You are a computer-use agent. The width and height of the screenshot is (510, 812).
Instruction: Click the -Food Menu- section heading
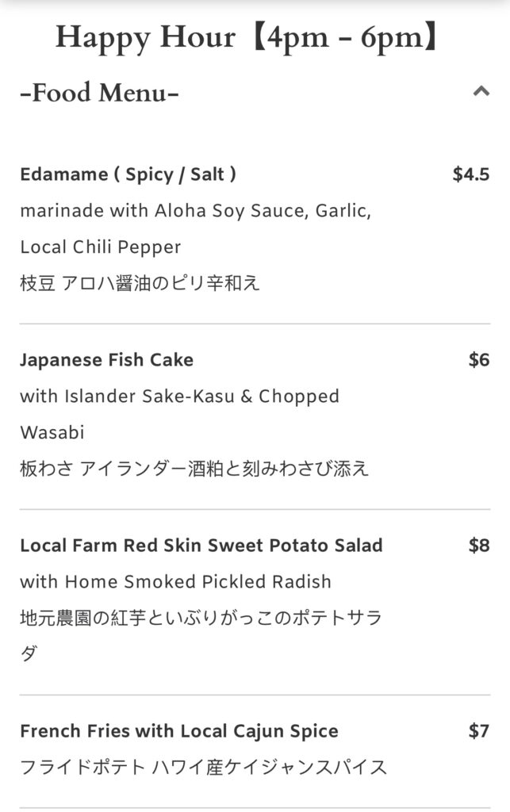point(99,93)
